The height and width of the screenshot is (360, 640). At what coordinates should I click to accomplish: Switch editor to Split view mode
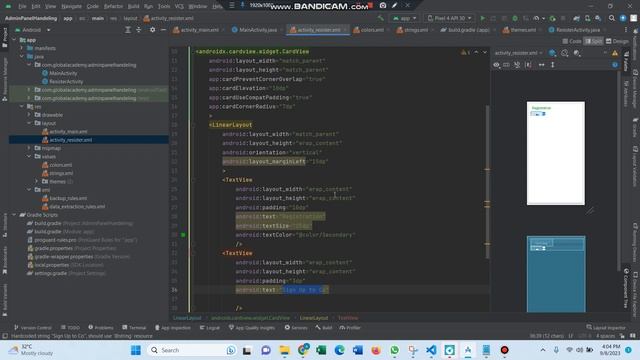click(x=593, y=41)
